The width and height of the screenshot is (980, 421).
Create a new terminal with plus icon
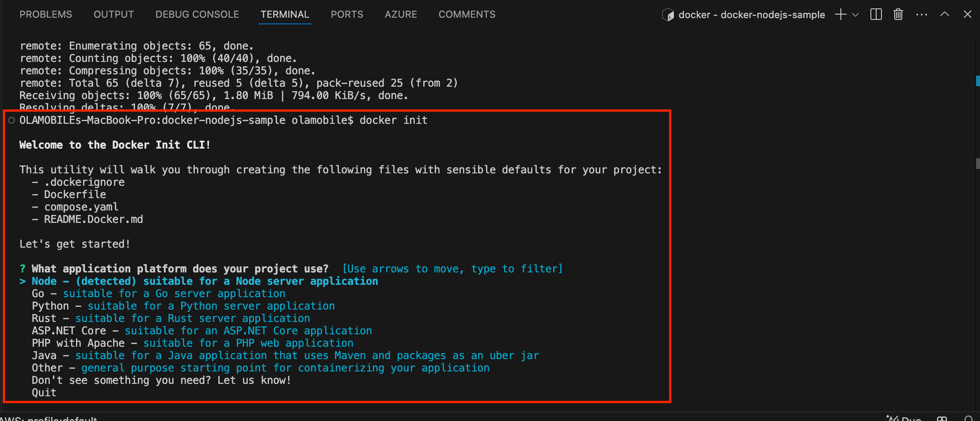click(841, 15)
